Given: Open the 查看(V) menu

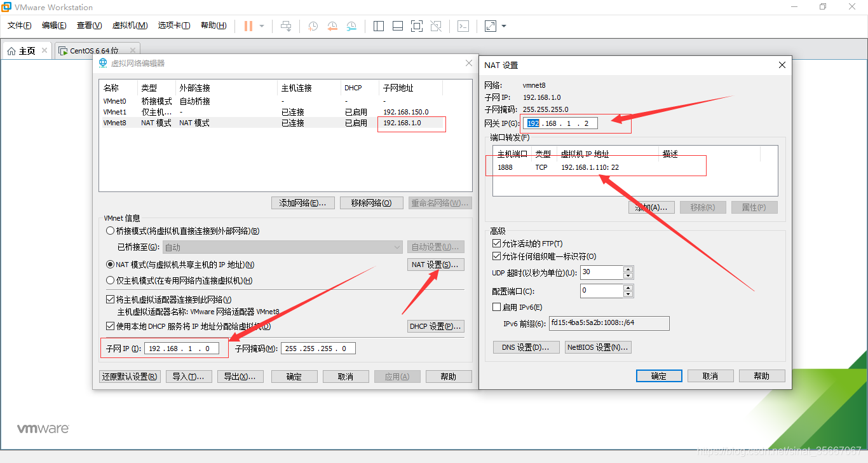Looking at the screenshot, I should pos(89,25).
